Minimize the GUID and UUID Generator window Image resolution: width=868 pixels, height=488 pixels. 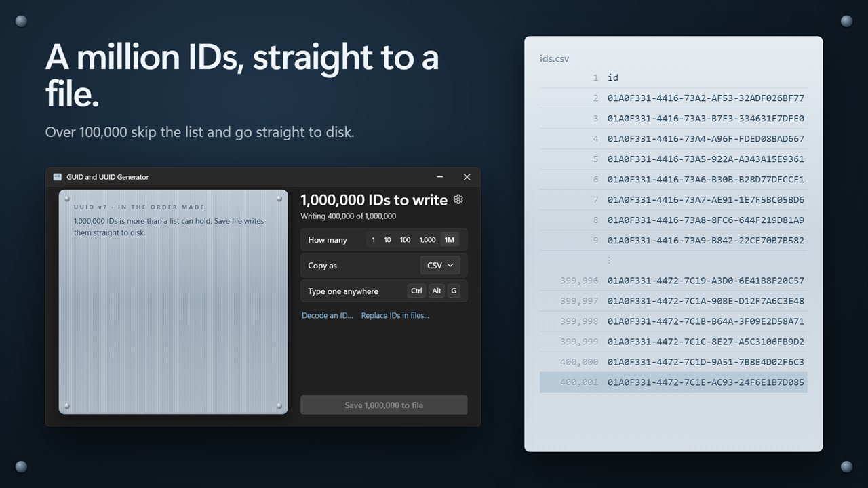click(x=440, y=177)
